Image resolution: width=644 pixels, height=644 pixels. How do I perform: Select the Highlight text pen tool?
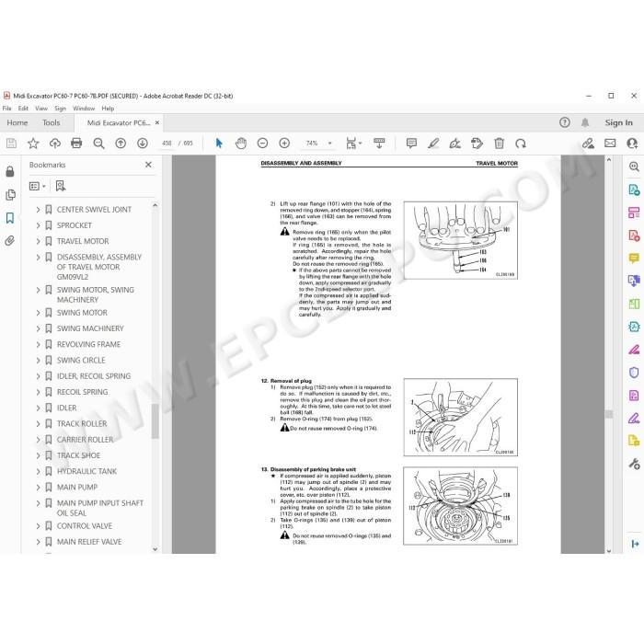[433, 143]
